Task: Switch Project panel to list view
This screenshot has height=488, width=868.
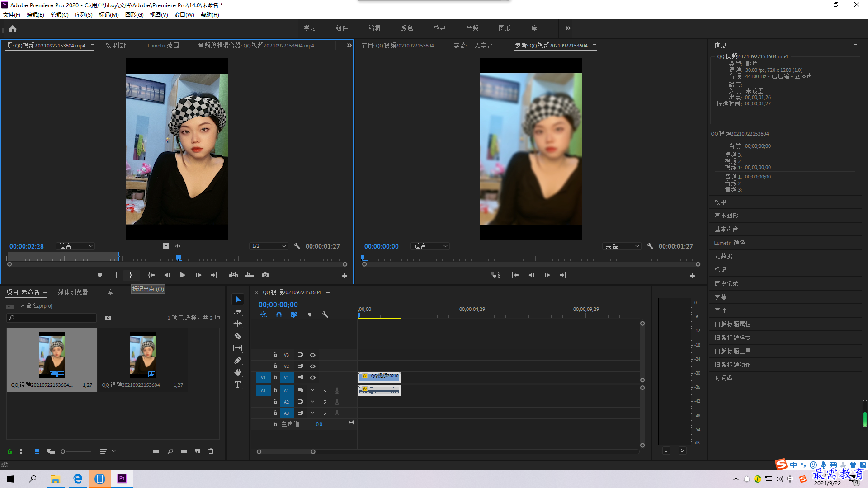Action: pyautogui.click(x=24, y=451)
